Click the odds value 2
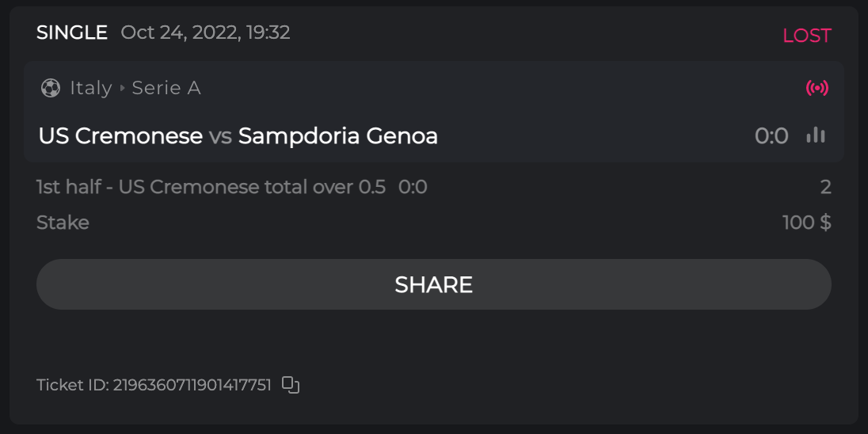This screenshot has height=434, width=868. (x=825, y=187)
